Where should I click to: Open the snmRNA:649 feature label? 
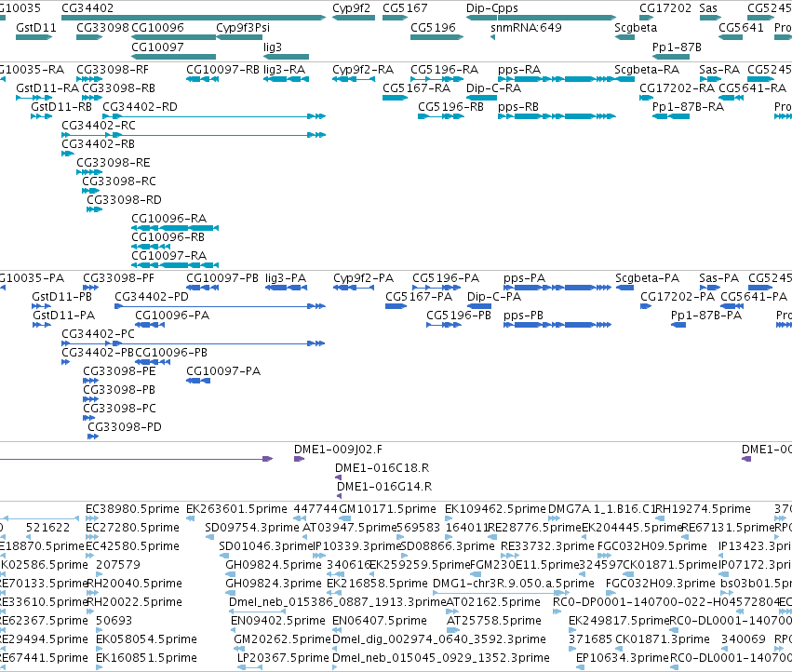tap(526, 27)
